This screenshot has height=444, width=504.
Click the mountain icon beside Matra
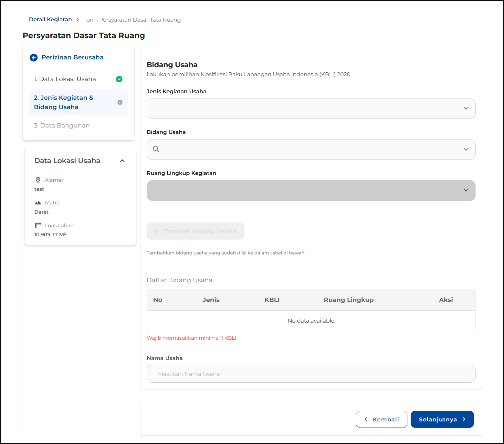[38, 203]
